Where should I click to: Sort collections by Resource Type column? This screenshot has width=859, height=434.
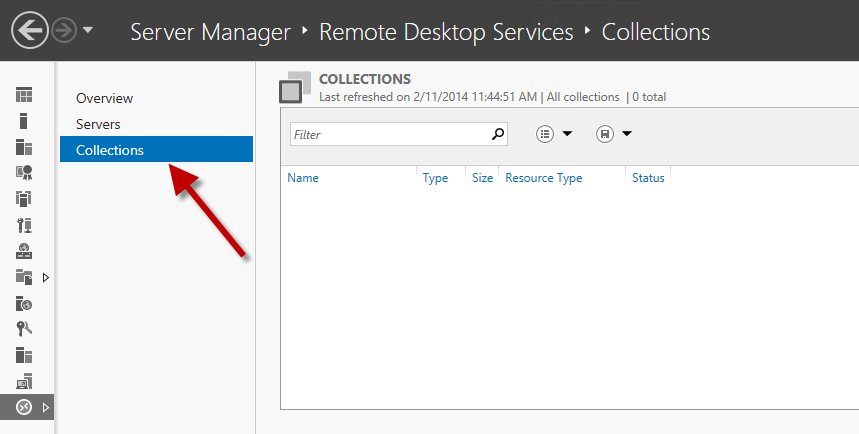tap(543, 178)
